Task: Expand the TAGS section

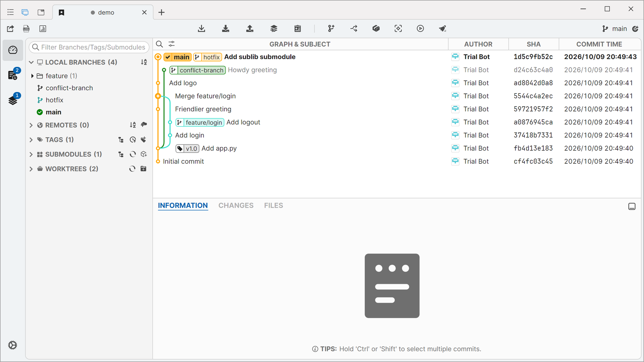Action: [31, 140]
